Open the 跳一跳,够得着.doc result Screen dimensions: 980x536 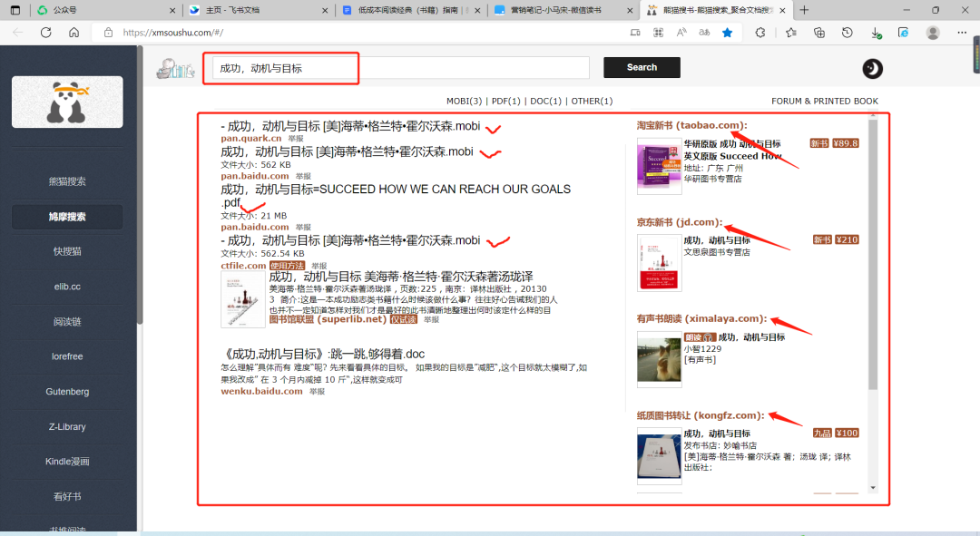323,355
